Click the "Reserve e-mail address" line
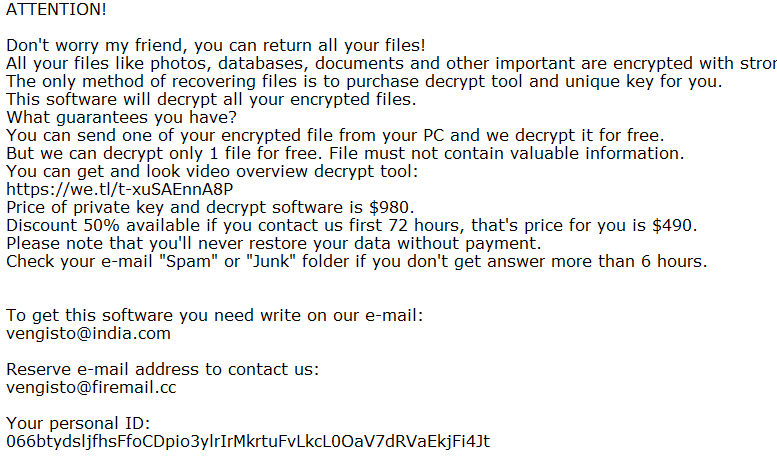 (x=163, y=369)
